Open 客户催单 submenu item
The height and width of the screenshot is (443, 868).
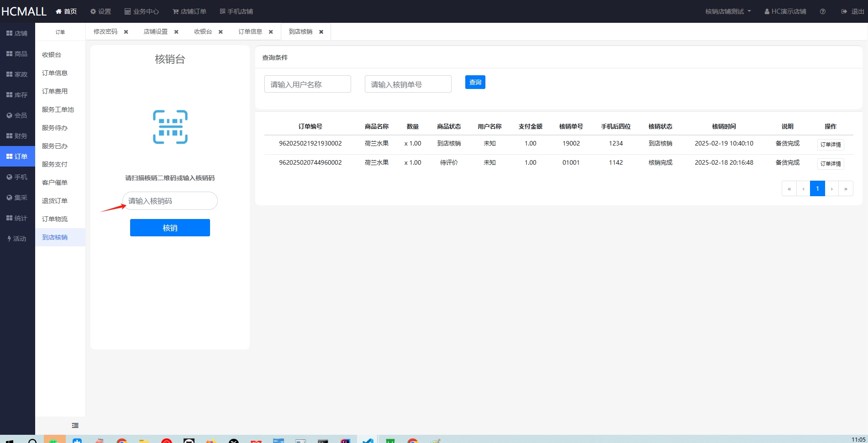tap(60, 182)
